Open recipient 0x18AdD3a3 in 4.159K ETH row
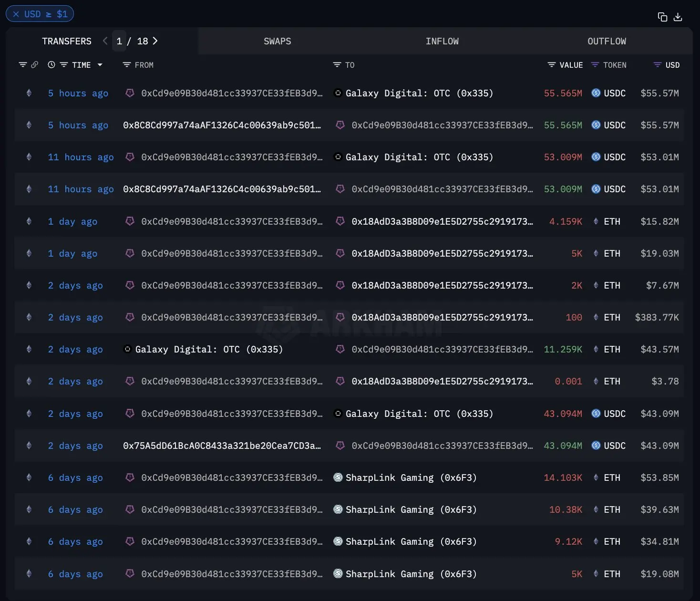This screenshot has width=700, height=601. click(443, 221)
